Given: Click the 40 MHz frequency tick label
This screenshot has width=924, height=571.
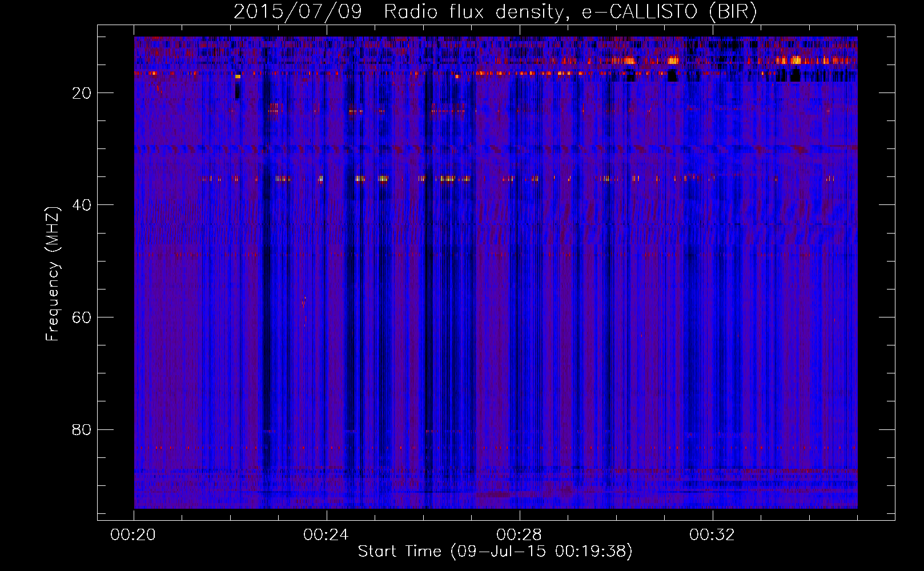Looking at the screenshot, I should [82, 205].
